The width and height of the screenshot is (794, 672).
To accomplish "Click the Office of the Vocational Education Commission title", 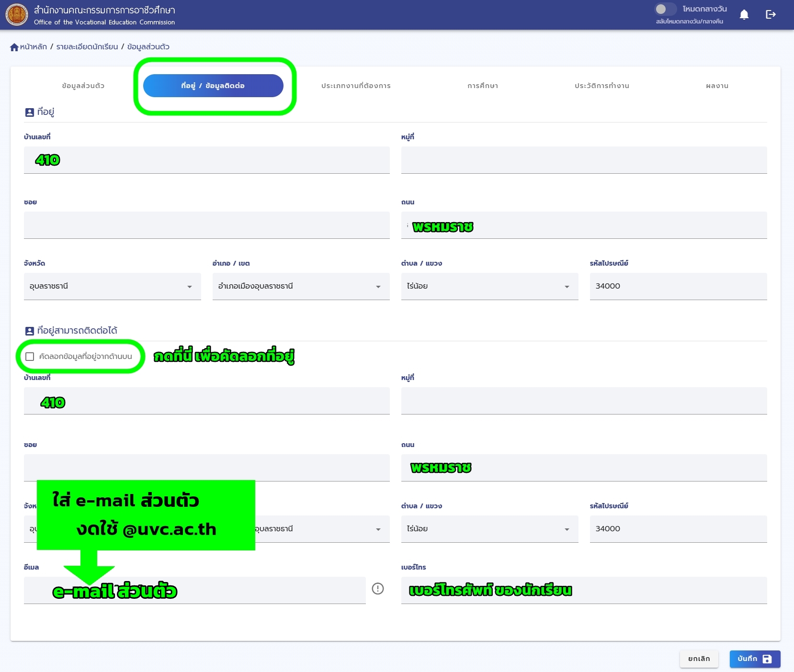I will pyautogui.click(x=104, y=22).
